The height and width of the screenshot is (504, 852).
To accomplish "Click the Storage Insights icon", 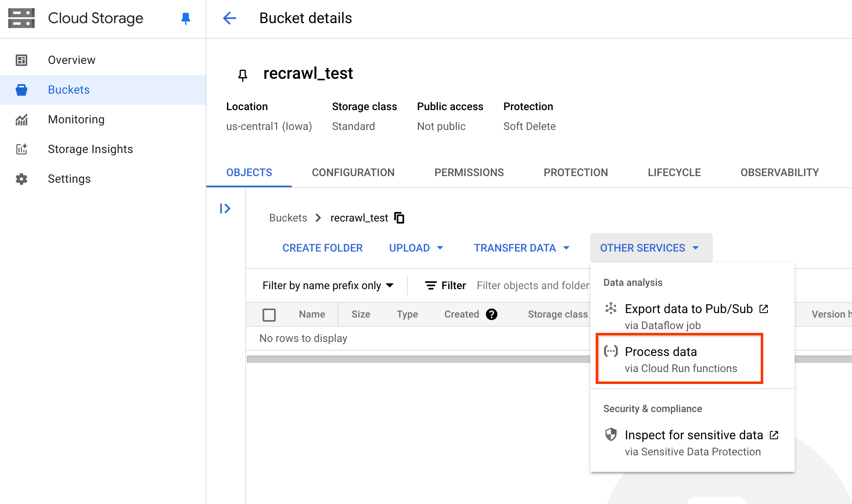I will [x=21, y=149].
